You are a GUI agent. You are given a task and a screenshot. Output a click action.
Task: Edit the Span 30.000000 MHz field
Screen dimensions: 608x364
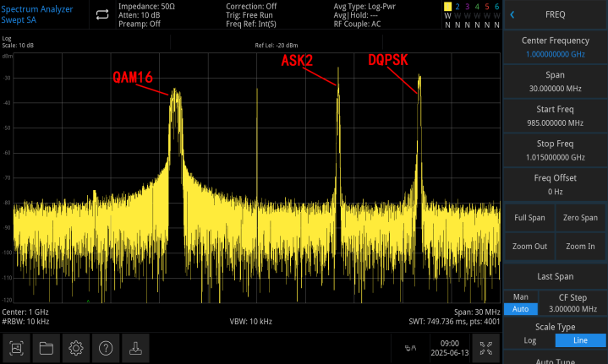[556, 81]
